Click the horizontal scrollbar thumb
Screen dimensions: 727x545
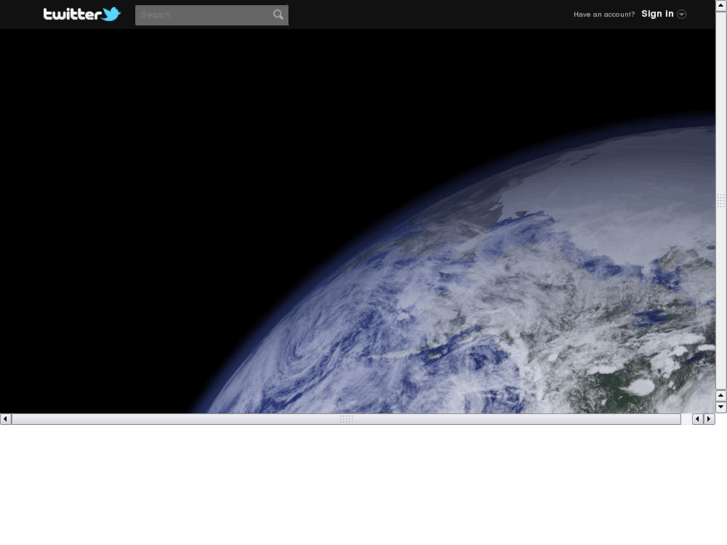click(x=346, y=419)
